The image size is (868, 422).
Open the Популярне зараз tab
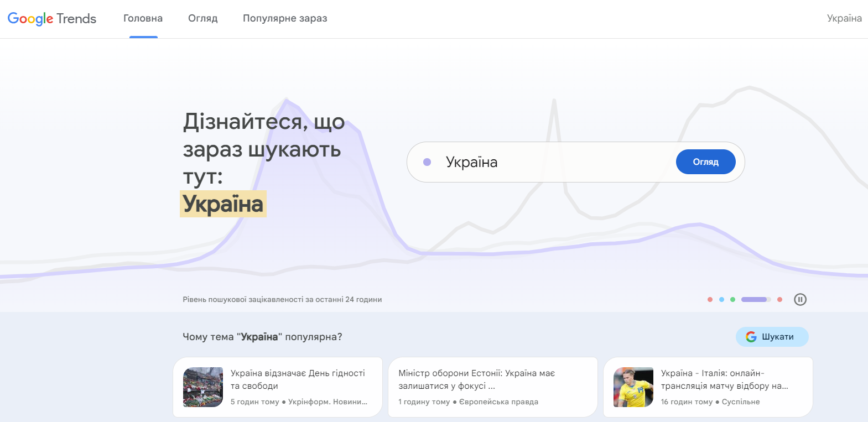coord(285,18)
